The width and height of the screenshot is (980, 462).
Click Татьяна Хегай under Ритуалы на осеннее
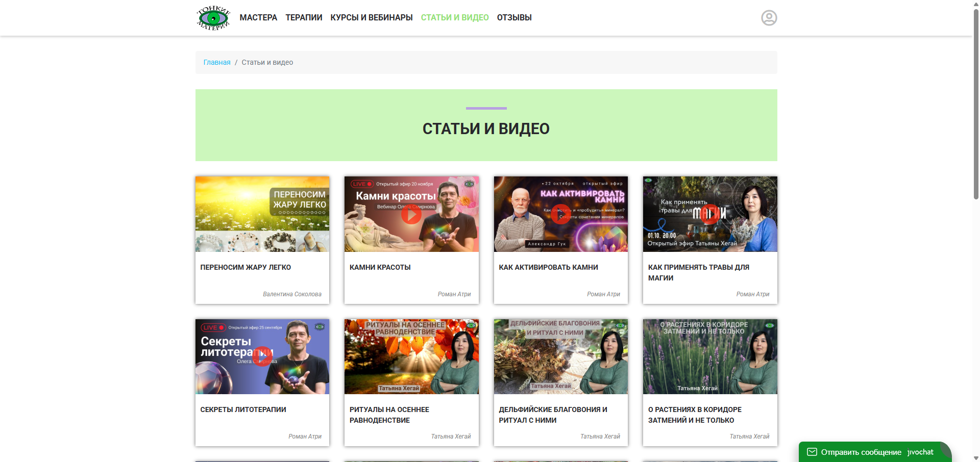(x=451, y=437)
